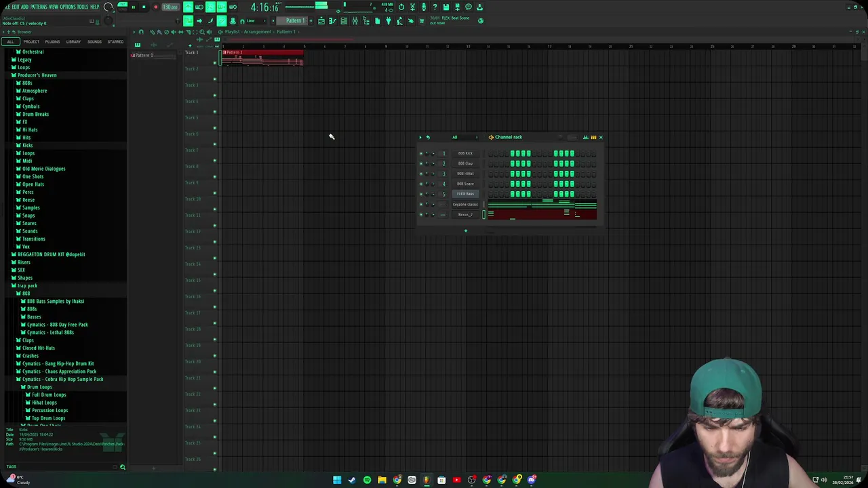Image resolution: width=868 pixels, height=488 pixels.
Task: Click the metronome toggle in the transport bar
Action: pos(188,7)
